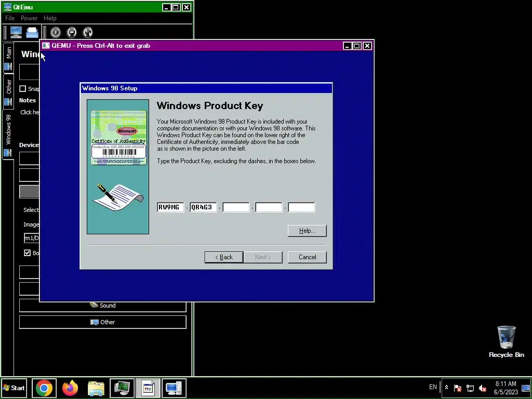Image resolution: width=532 pixels, height=399 pixels.
Task: Click the active QEMU document icon on taskbar
Action: pyautogui.click(x=148, y=388)
